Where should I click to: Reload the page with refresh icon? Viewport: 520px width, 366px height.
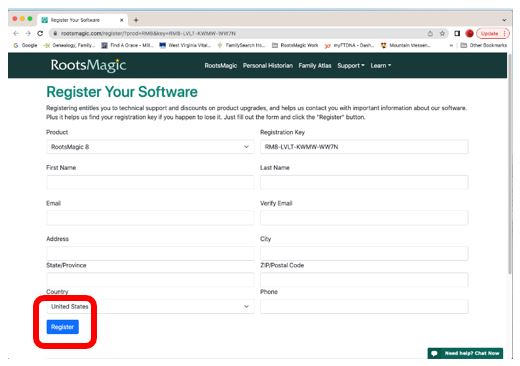click(40, 33)
